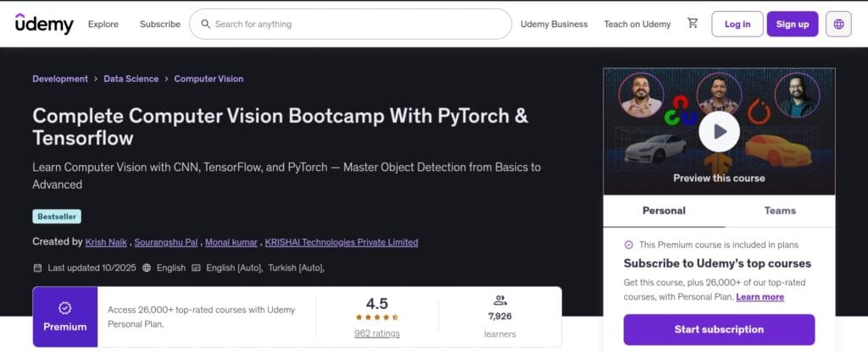The image size is (868, 353).
Task: Click the Bestseller badge
Action: click(x=57, y=217)
